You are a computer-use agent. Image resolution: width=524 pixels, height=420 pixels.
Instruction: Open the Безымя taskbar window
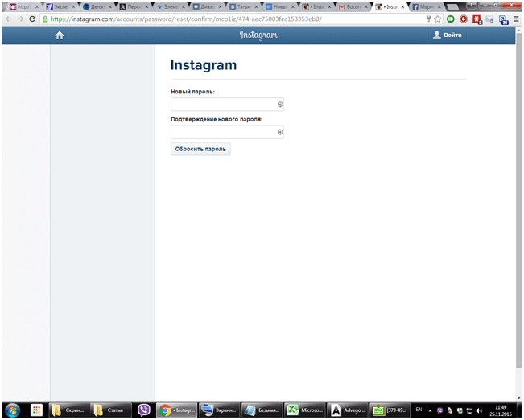[x=262, y=410]
